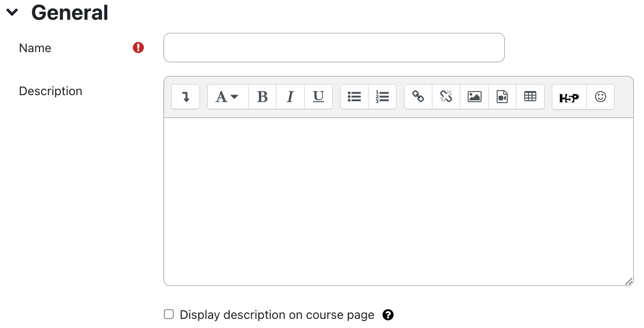The width and height of the screenshot is (644, 328).
Task: Show more editor toolbar buttons
Action: click(185, 97)
